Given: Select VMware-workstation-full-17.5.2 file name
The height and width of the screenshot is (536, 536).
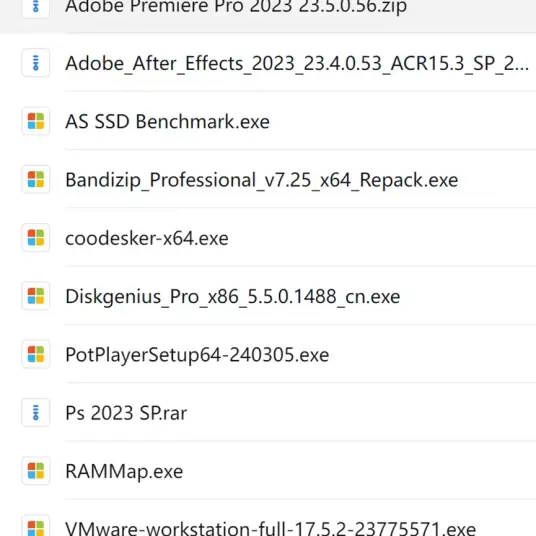Looking at the screenshot, I should (270, 528).
